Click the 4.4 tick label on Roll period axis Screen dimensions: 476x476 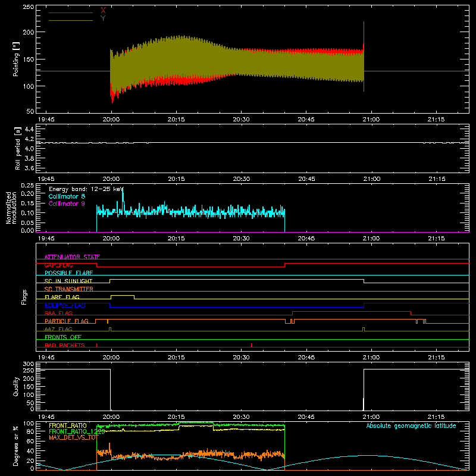29,129
